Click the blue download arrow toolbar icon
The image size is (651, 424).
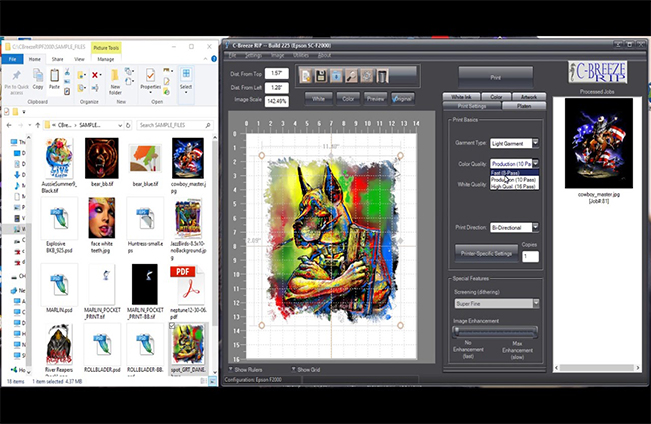coord(336,76)
